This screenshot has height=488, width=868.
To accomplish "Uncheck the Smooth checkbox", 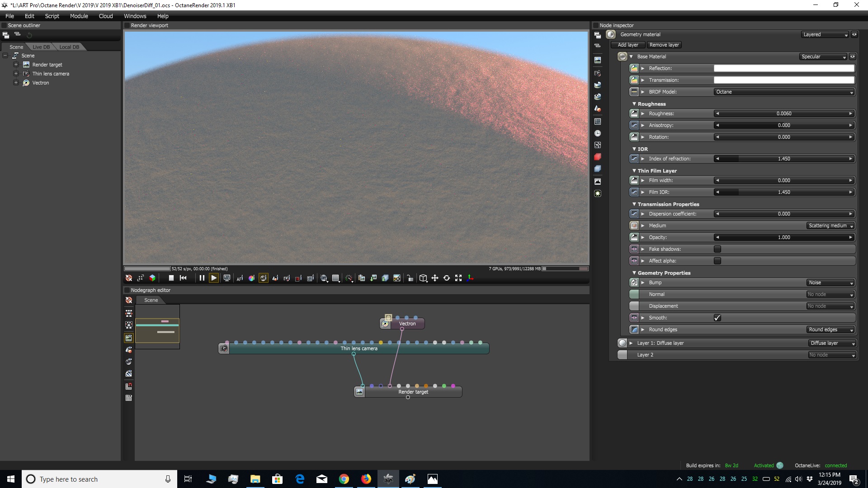I will (x=717, y=318).
